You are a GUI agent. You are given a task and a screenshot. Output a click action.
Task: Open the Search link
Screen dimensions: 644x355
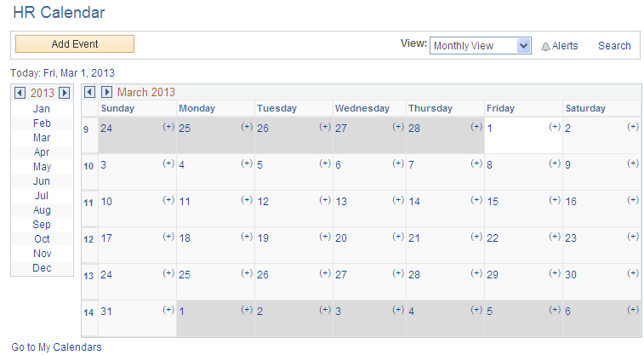click(x=614, y=46)
